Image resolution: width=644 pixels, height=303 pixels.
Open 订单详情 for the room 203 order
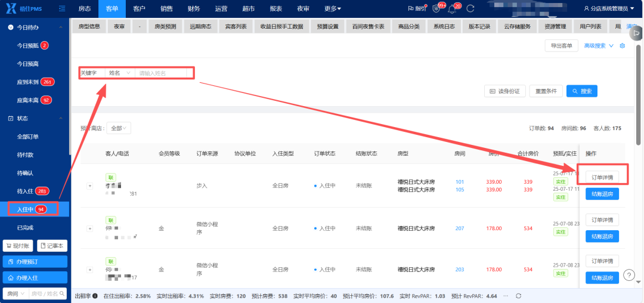(602, 261)
